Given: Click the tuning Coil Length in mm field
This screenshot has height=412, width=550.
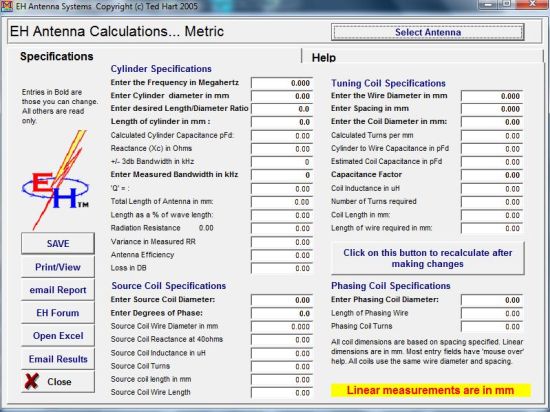Looking at the screenshot, I should [492, 215].
